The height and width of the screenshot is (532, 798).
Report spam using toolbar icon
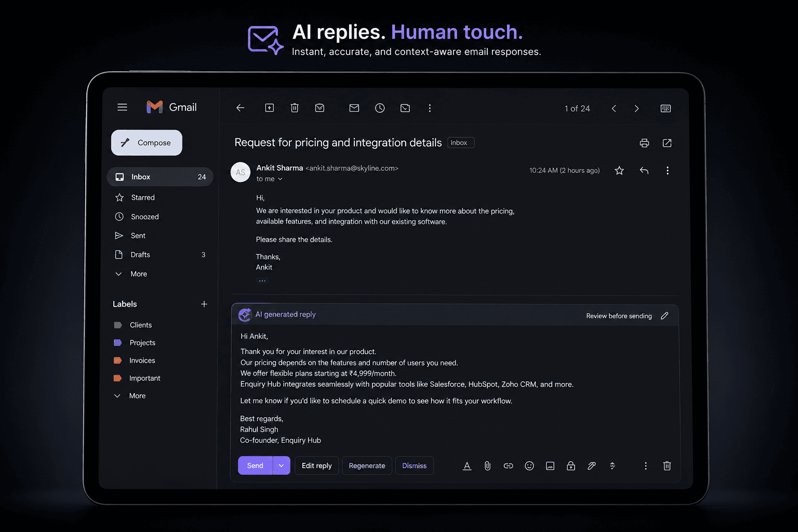320,108
